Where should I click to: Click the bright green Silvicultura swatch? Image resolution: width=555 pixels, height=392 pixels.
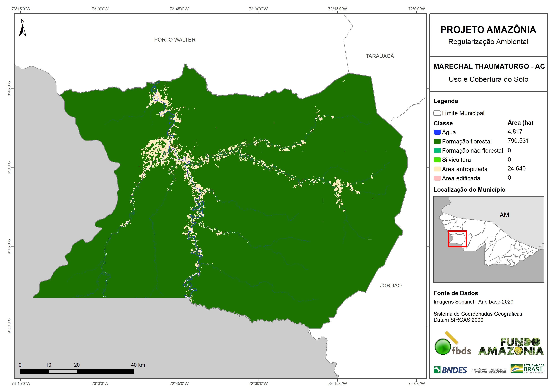(437, 160)
